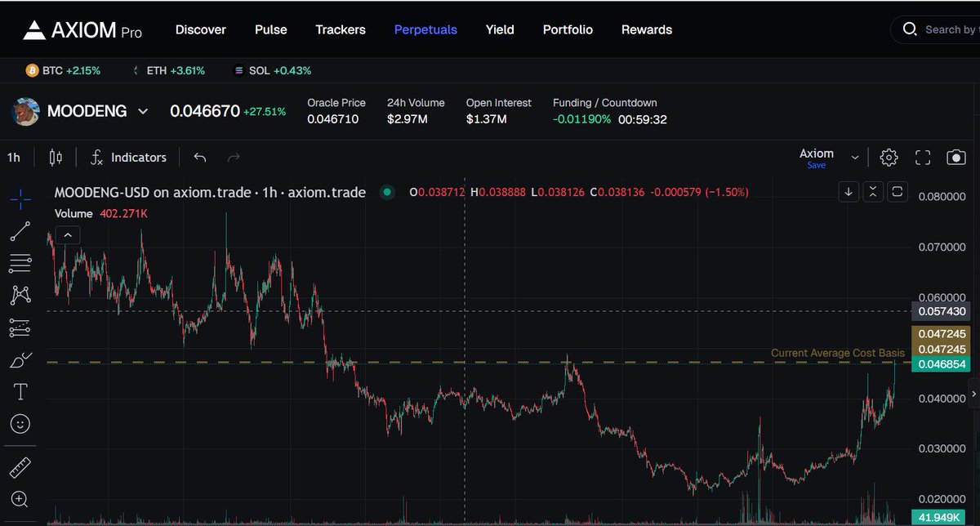Viewport: 980px width, 526px height.
Task: Click the Axiom layout name
Action: (817, 154)
